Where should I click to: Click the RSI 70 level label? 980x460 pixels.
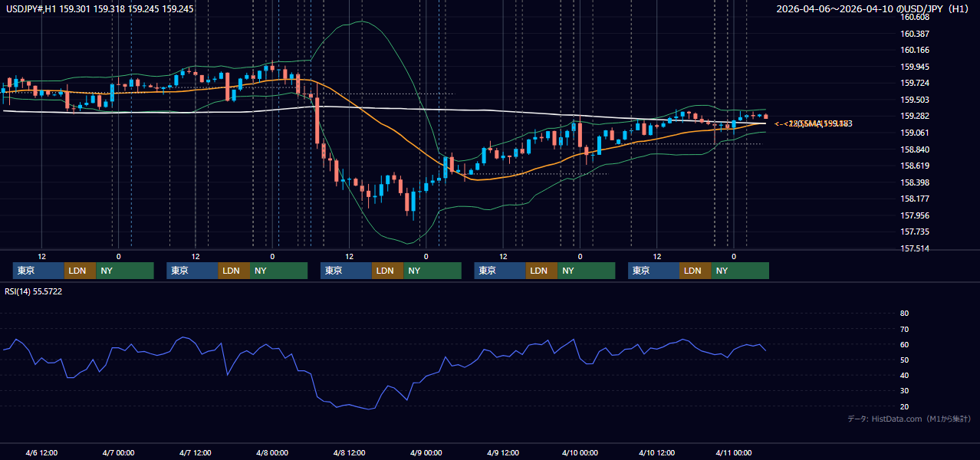coord(904,329)
